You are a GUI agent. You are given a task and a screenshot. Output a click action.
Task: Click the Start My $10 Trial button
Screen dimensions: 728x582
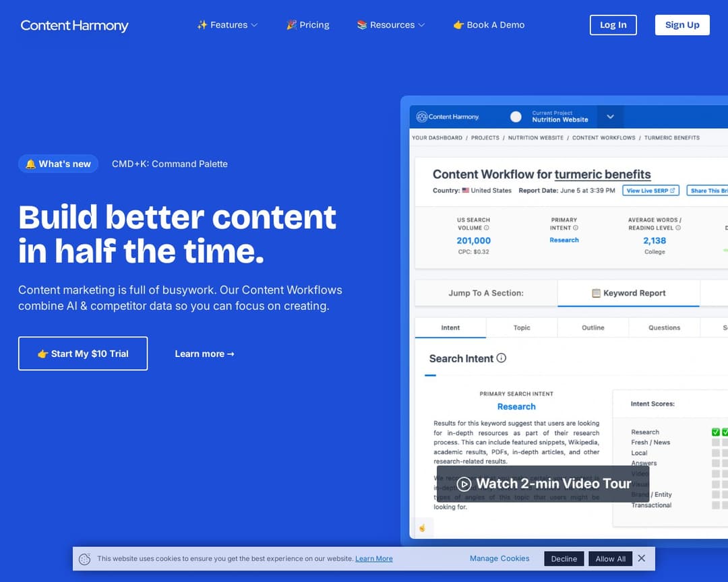(x=82, y=353)
